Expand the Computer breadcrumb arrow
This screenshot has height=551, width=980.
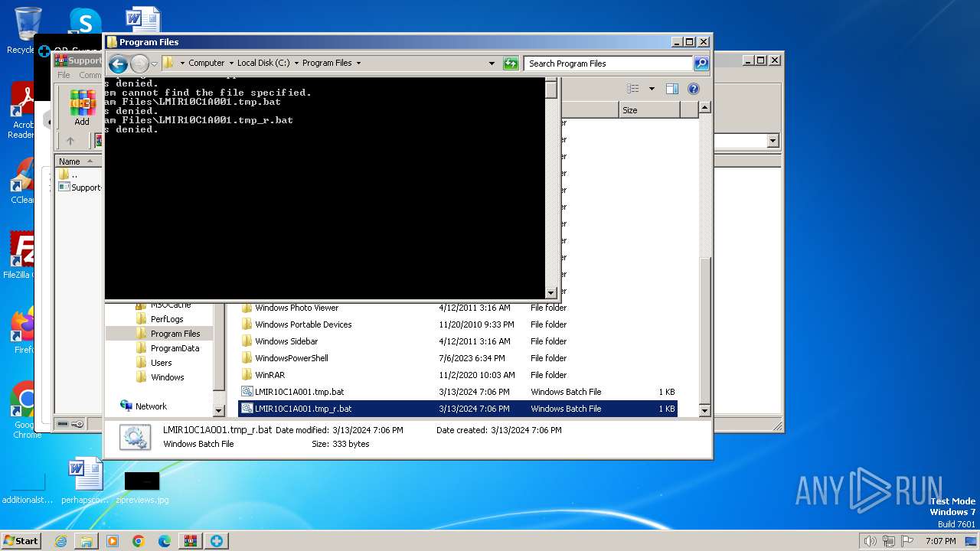231,64
